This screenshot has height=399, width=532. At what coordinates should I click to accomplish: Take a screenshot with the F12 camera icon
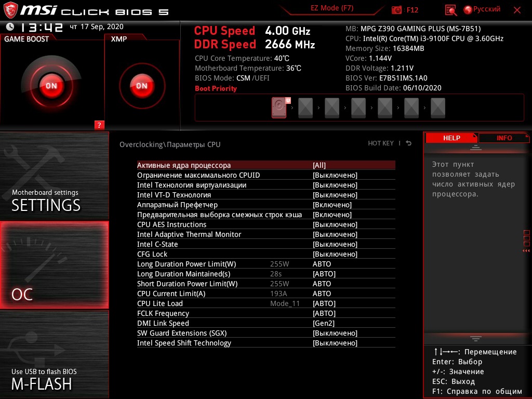pos(396,10)
